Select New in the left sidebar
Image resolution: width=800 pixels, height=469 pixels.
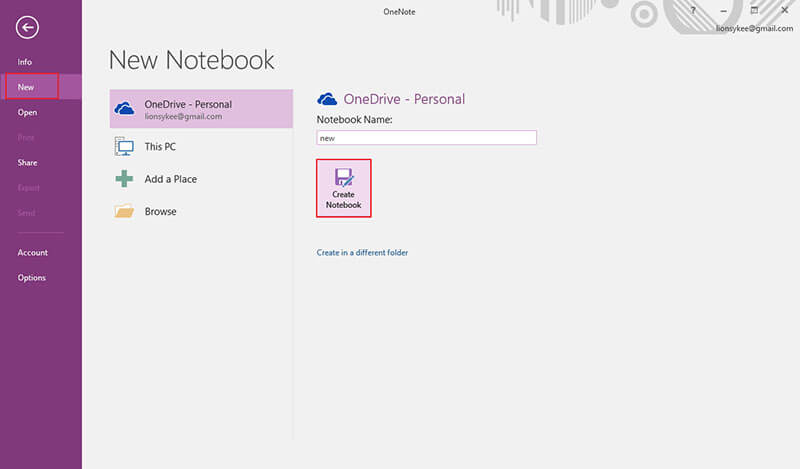click(26, 87)
